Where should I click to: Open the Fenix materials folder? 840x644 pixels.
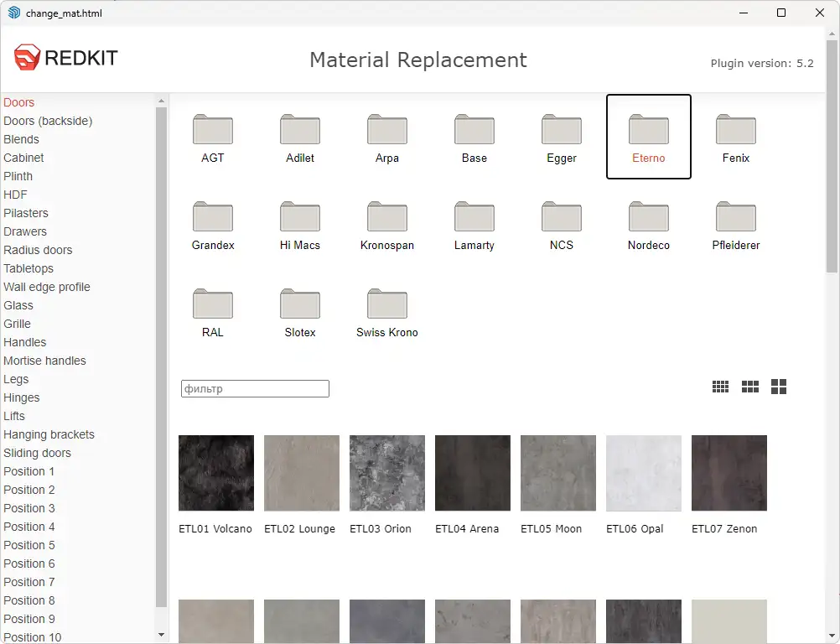tap(735, 138)
